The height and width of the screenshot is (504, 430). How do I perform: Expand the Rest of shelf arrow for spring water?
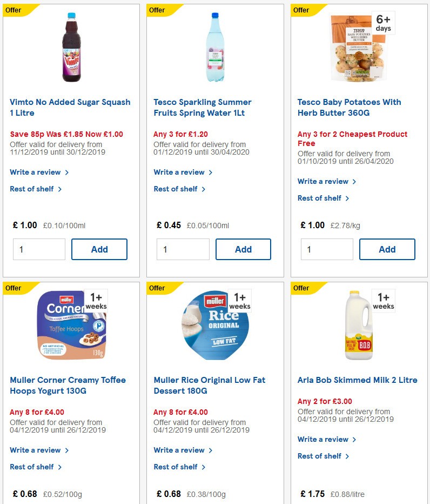tap(204, 189)
